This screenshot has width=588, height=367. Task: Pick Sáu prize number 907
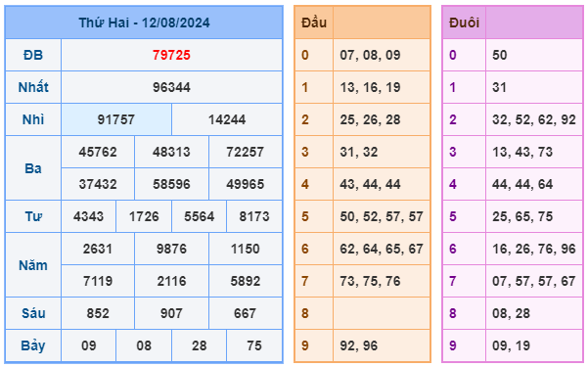171,313
